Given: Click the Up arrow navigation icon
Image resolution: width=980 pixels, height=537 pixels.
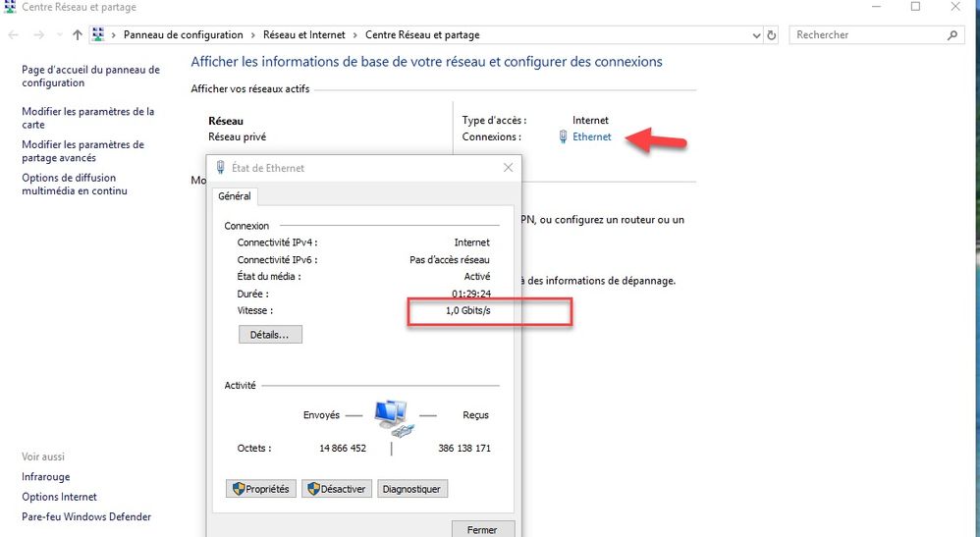Looking at the screenshot, I should tap(78, 35).
